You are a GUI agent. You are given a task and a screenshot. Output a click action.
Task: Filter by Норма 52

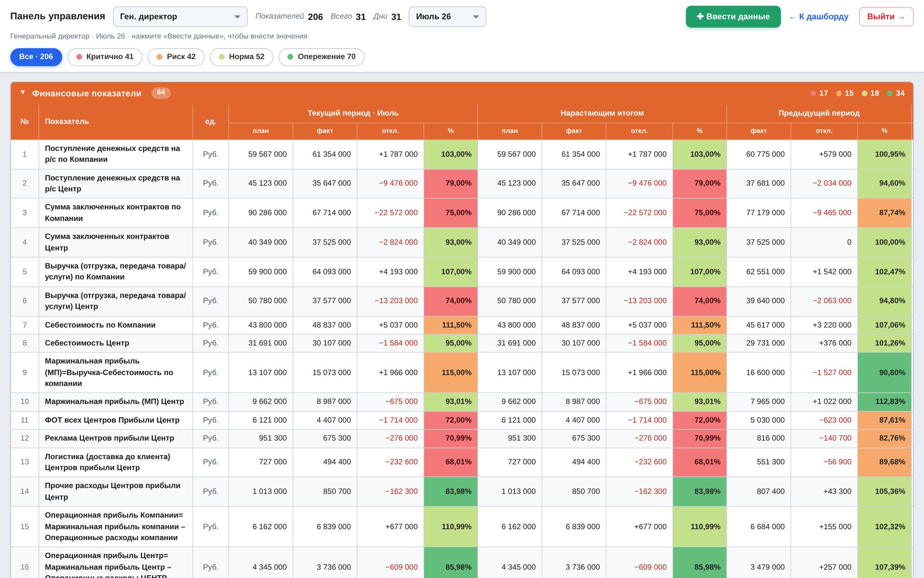(242, 57)
